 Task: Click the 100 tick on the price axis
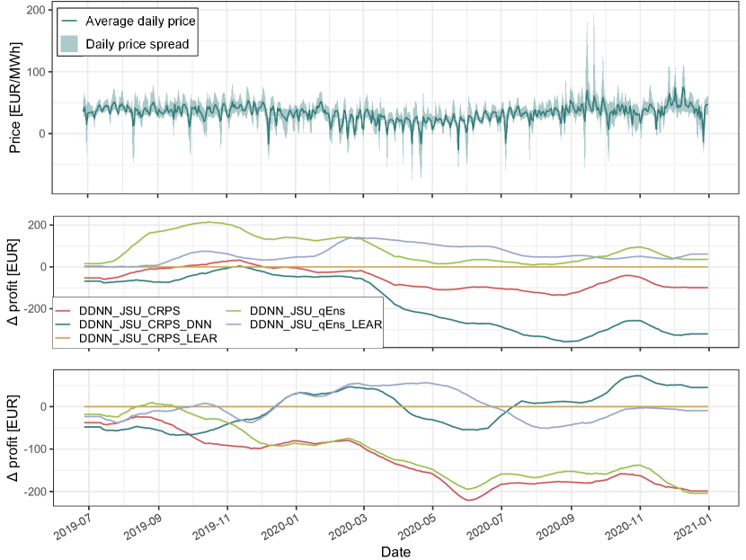coord(36,72)
